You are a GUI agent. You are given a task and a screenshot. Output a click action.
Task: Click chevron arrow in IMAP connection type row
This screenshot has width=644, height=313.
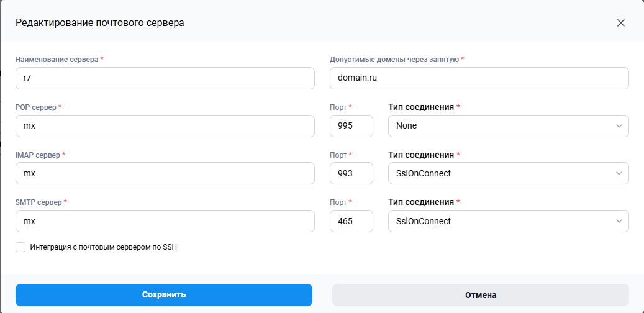[619, 174]
